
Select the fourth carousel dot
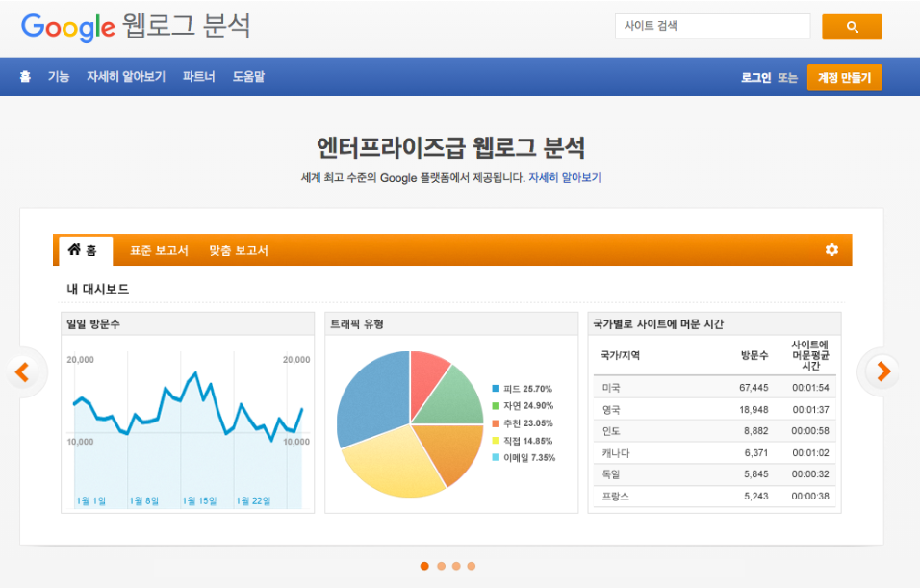point(472,566)
